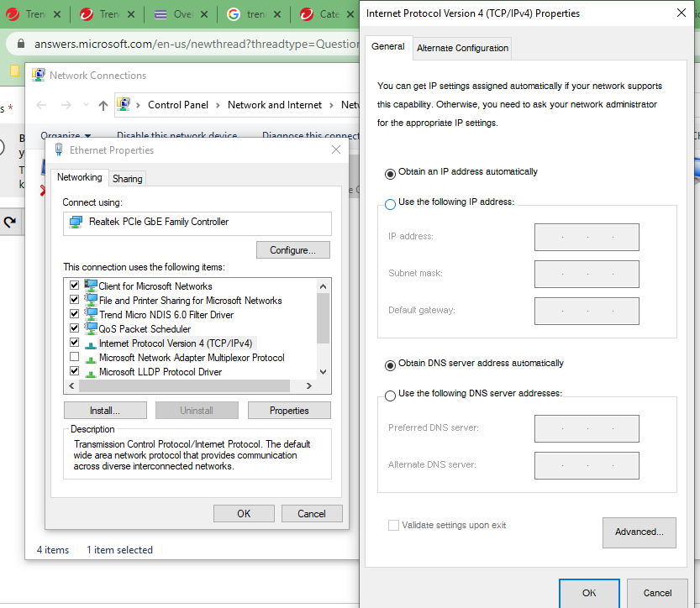Close the first Trend Micro browser tab
This screenshot has width=700, height=608.
[57, 14]
